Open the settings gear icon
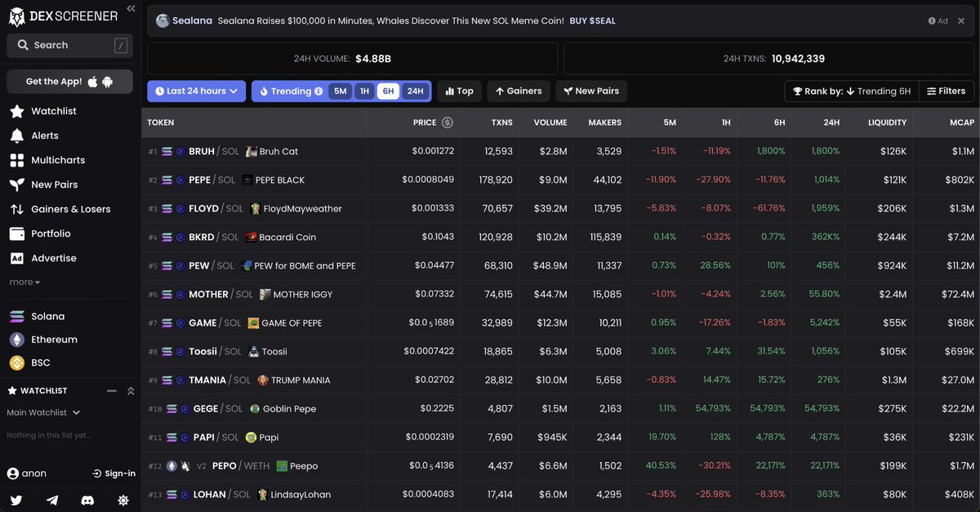 pos(123,500)
